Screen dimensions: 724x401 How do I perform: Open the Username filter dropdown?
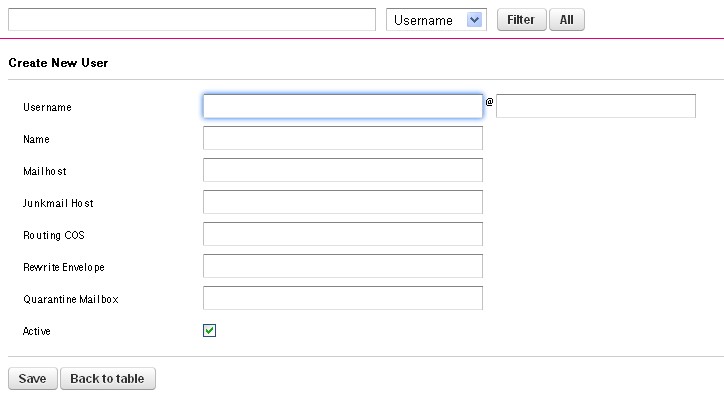point(436,20)
